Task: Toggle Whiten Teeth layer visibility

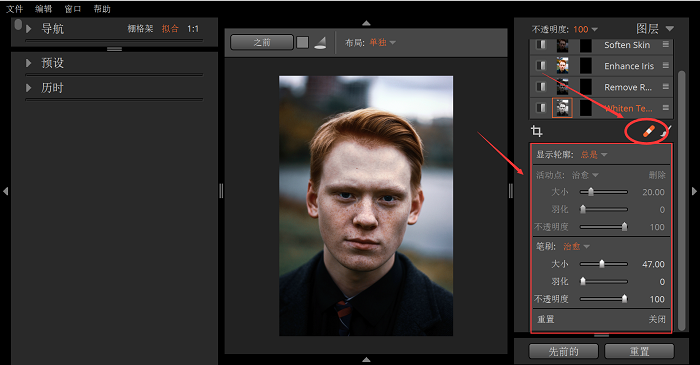Action: [x=541, y=108]
